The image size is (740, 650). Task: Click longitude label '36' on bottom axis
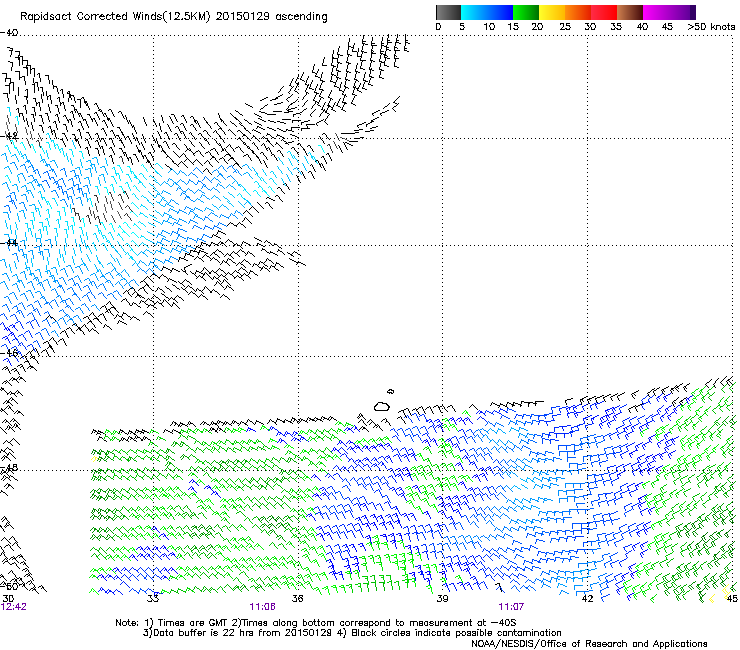(297, 599)
